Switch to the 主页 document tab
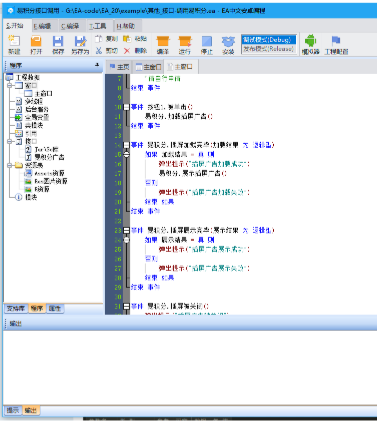The height and width of the screenshot is (426, 385). [119, 67]
